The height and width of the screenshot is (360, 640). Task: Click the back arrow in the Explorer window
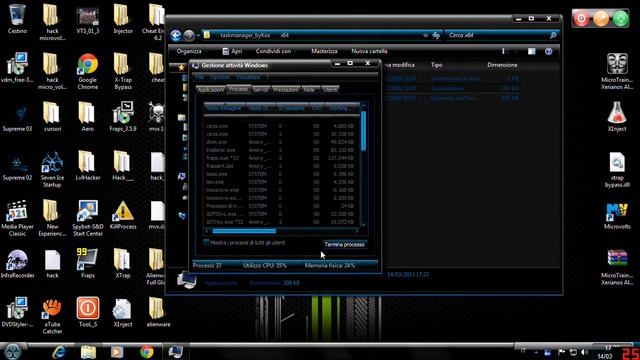click(176, 36)
